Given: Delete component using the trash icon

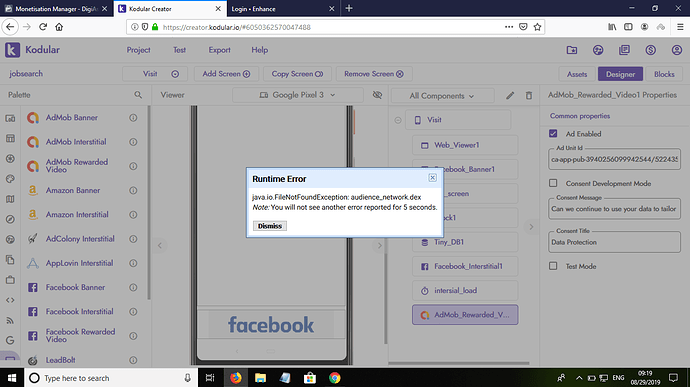Looking at the screenshot, I should [529, 96].
